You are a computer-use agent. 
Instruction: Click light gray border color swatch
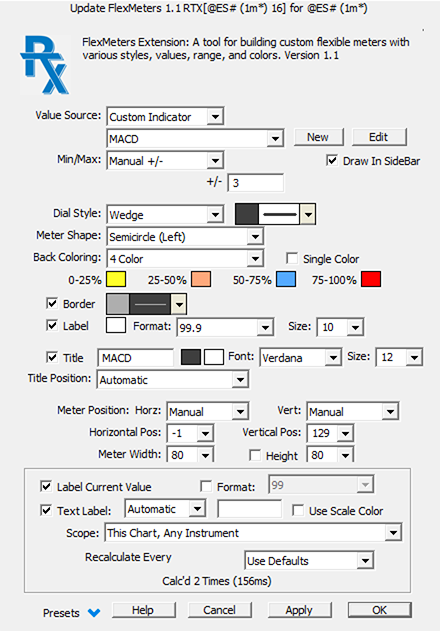point(118,304)
